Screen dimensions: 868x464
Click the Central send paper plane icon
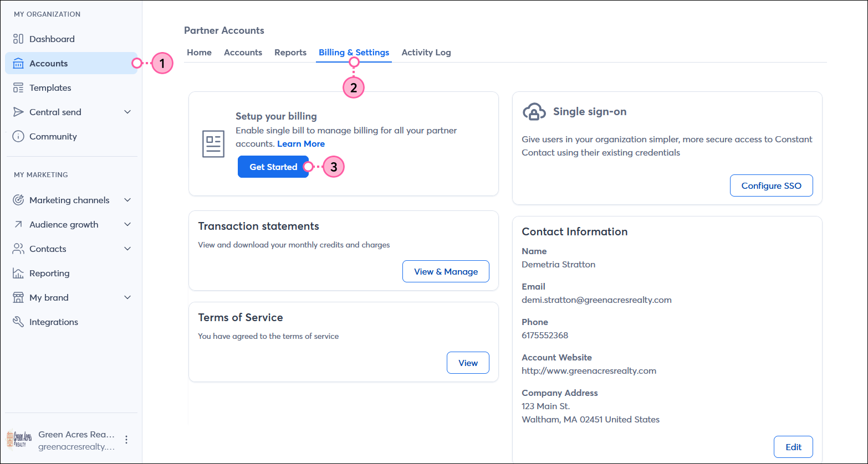pos(18,112)
